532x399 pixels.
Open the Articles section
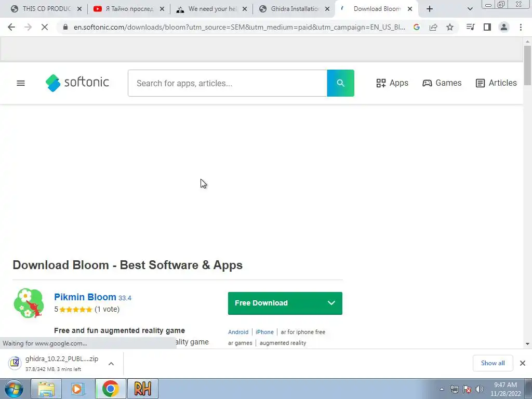pyautogui.click(x=496, y=83)
